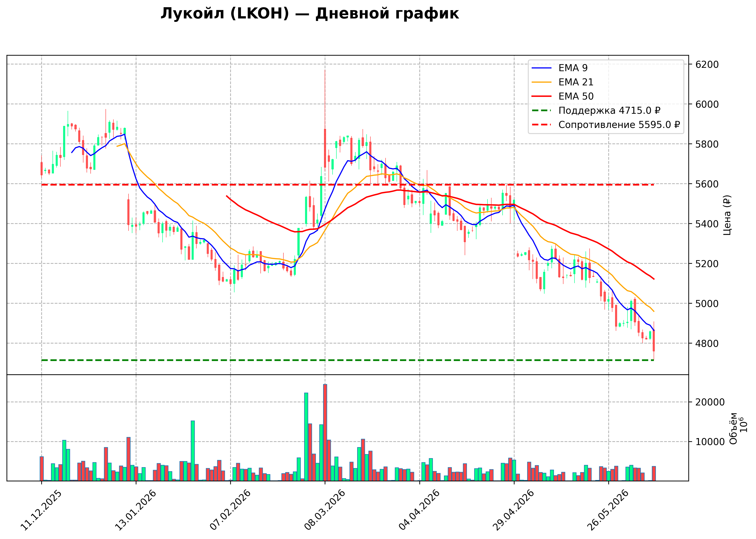Click the EMA 9 legend entry
This screenshot has height=539, width=756.
tap(560, 68)
